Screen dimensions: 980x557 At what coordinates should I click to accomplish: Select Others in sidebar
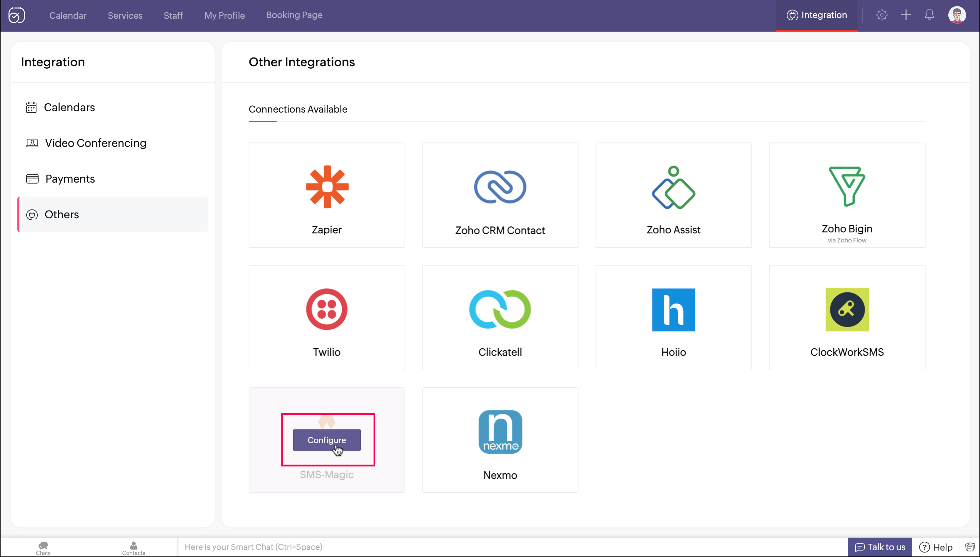[x=113, y=214]
